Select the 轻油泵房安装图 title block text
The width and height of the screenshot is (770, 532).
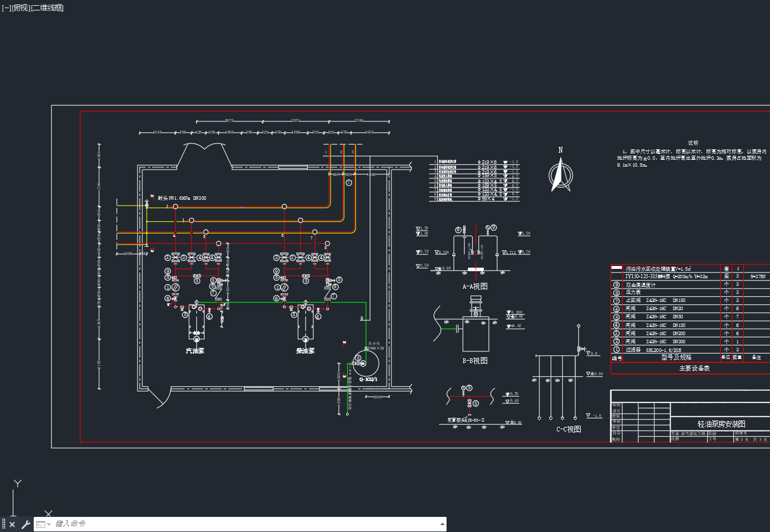click(x=721, y=424)
